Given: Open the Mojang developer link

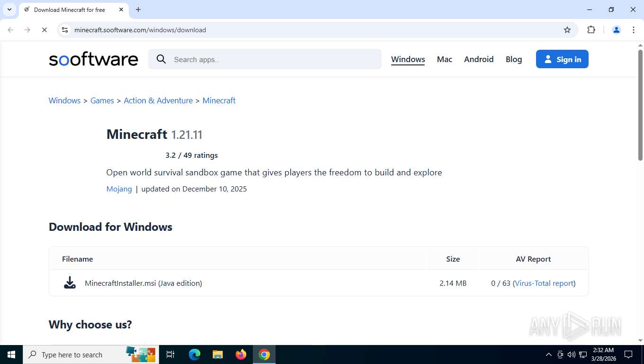Looking at the screenshot, I should click(x=119, y=189).
